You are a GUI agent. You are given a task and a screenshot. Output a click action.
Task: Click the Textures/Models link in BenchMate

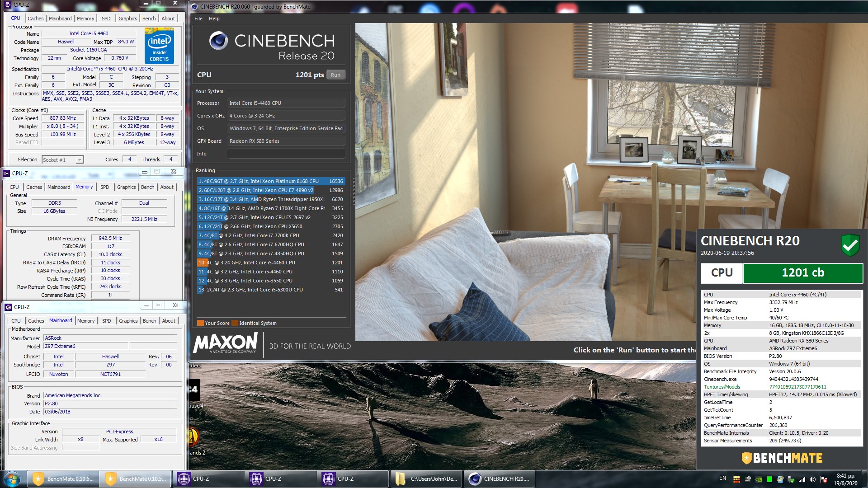tap(722, 387)
